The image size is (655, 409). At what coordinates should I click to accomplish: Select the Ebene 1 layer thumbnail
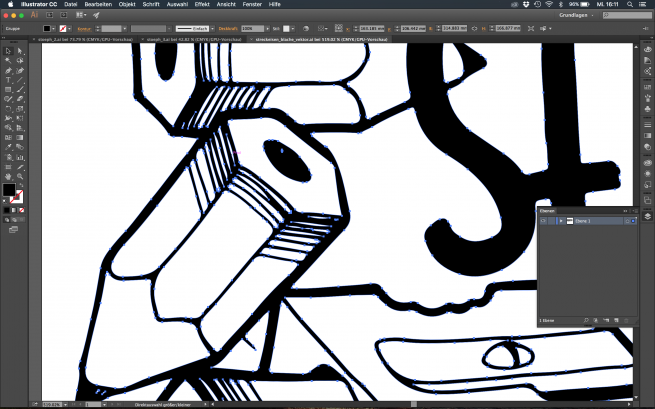tap(569, 221)
